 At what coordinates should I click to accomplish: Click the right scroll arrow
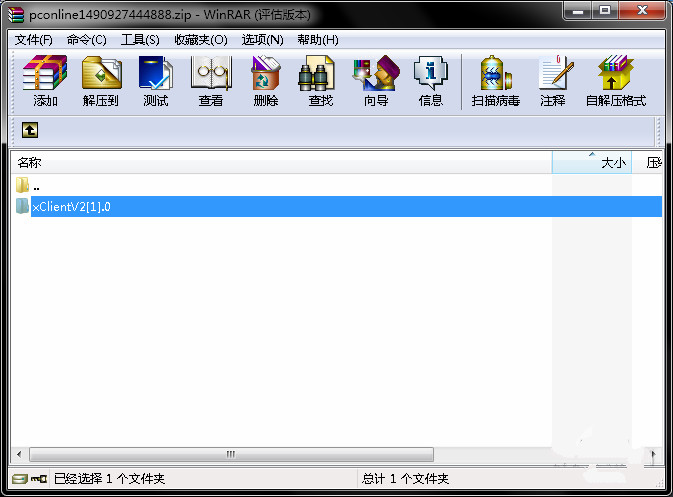[653, 454]
